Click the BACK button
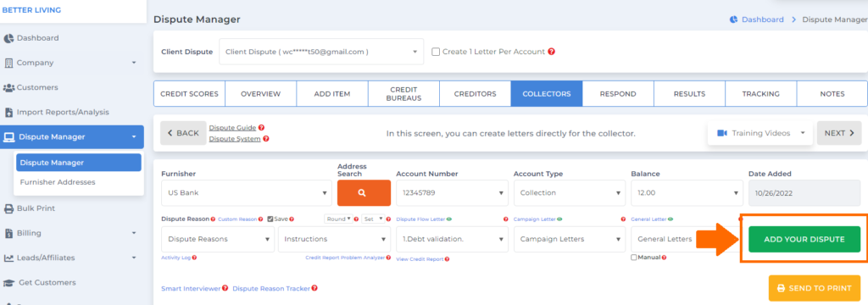The height and width of the screenshot is (305, 868). click(183, 133)
